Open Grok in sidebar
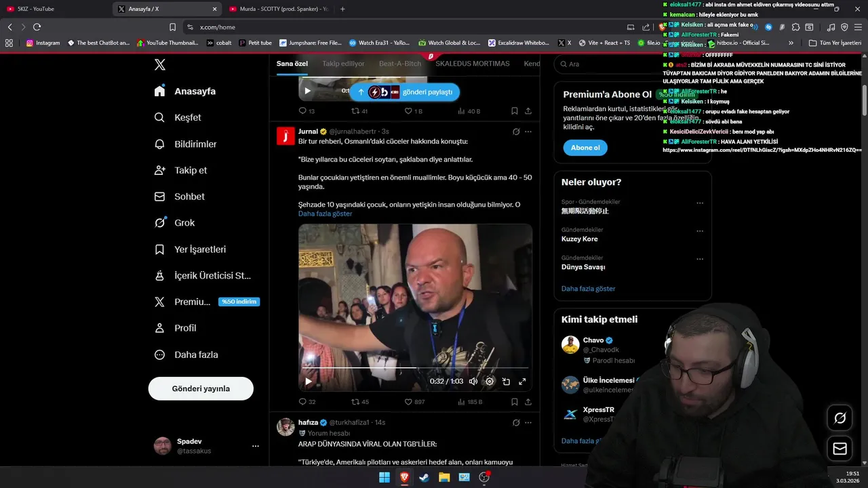Image resolution: width=868 pixels, height=488 pixels. (174, 222)
